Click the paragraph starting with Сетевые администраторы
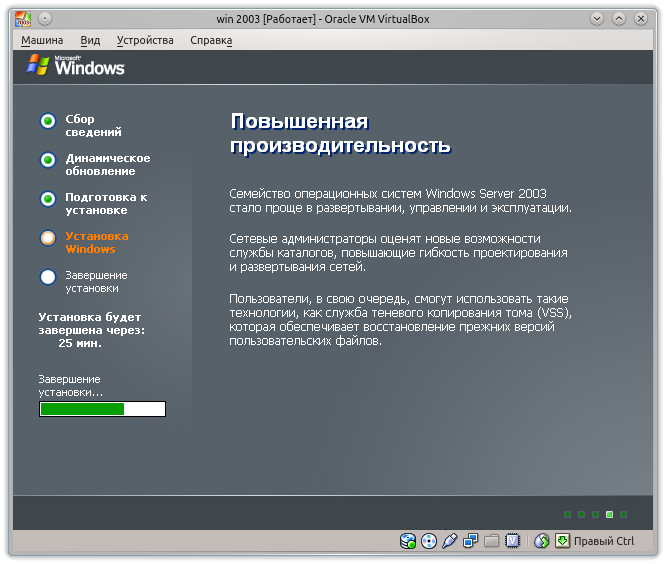 click(x=398, y=253)
